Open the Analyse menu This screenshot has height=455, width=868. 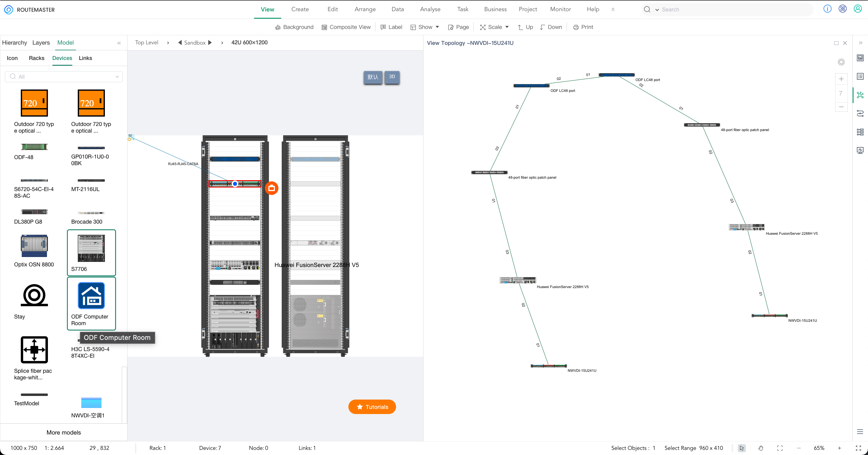click(430, 9)
